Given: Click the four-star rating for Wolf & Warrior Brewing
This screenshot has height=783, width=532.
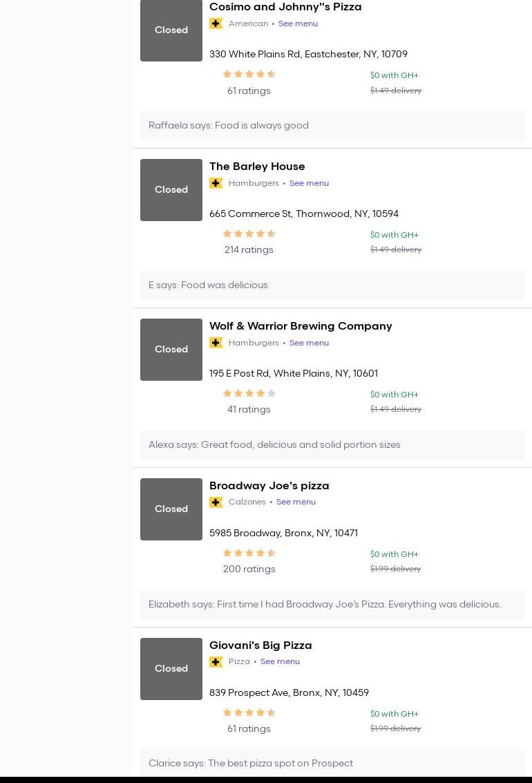Looking at the screenshot, I should click(249, 393).
